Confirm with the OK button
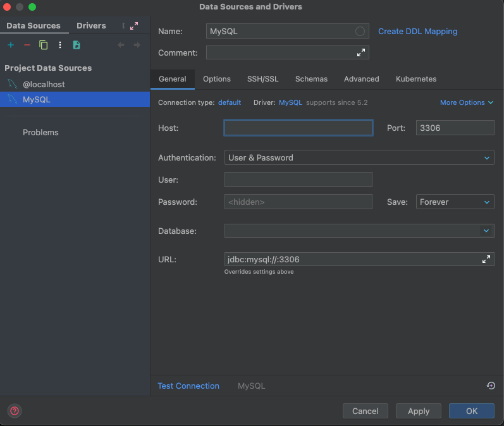The height and width of the screenshot is (426, 504). tap(472, 411)
